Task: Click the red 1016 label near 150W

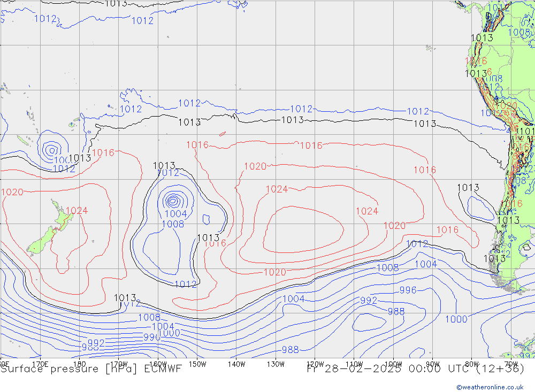Action: point(197,145)
